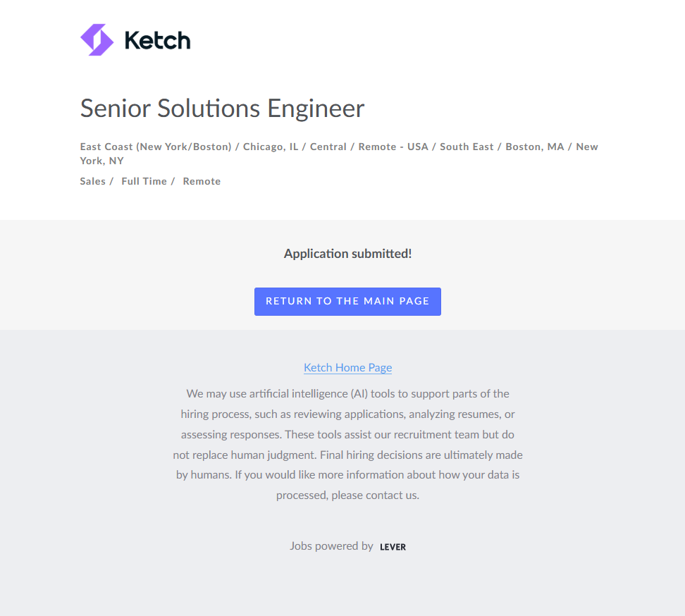The image size is (685, 616).
Task: Open the Lever logo in footer
Action: tap(393, 547)
